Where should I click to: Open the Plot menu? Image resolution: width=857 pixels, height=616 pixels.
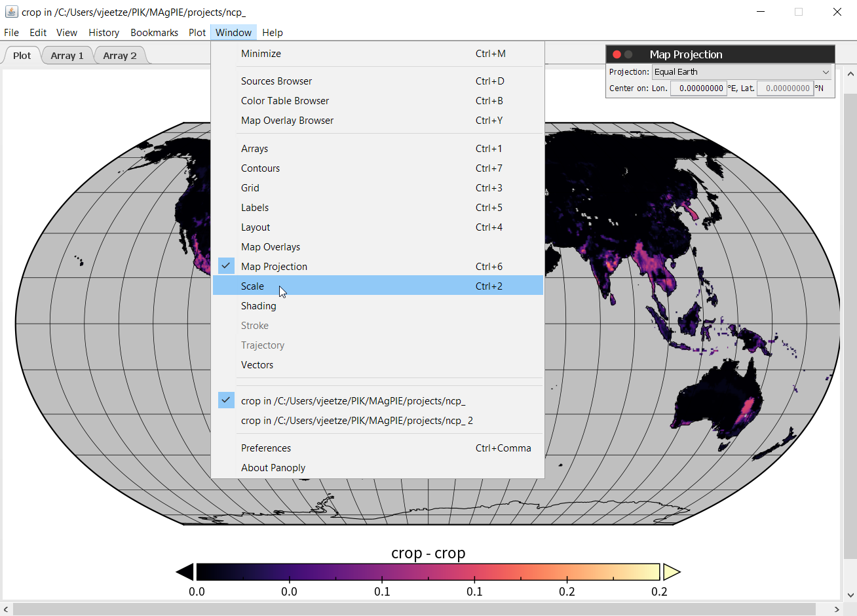pos(197,33)
